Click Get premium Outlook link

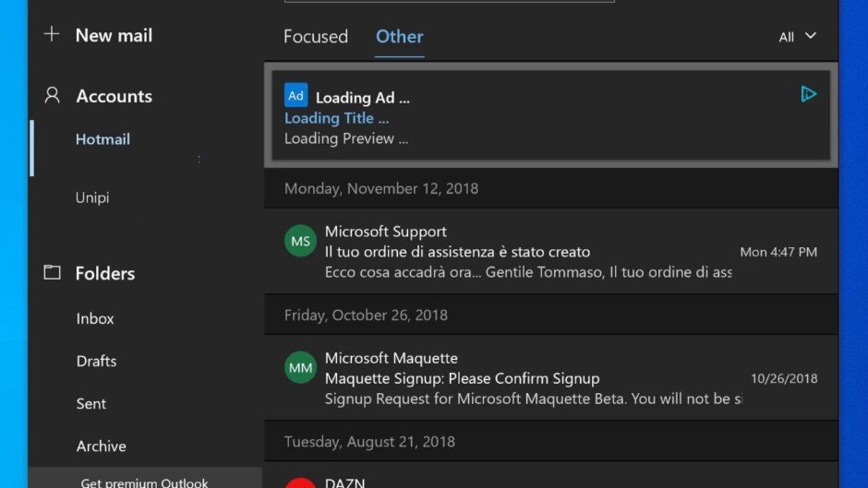click(x=144, y=482)
